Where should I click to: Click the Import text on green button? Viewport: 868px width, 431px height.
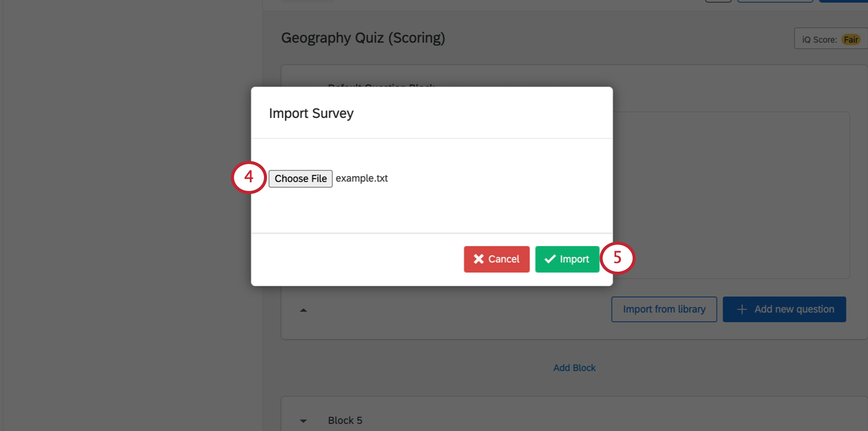(x=574, y=259)
